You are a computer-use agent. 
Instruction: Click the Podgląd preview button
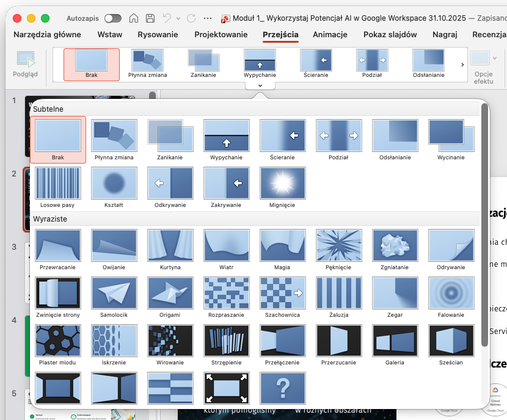pos(25,65)
